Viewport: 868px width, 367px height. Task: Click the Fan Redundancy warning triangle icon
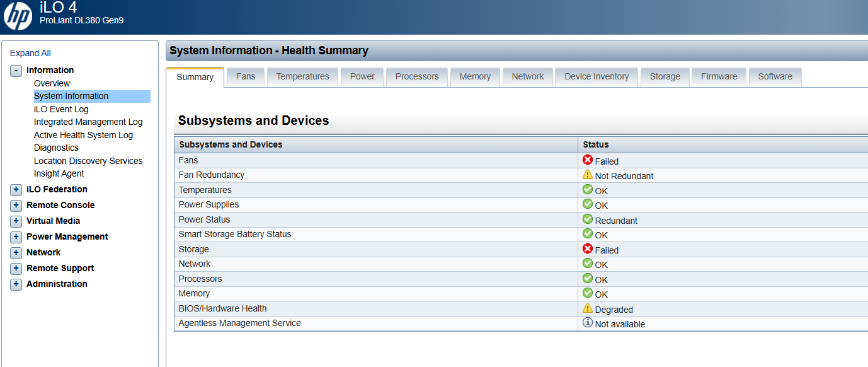(x=588, y=175)
